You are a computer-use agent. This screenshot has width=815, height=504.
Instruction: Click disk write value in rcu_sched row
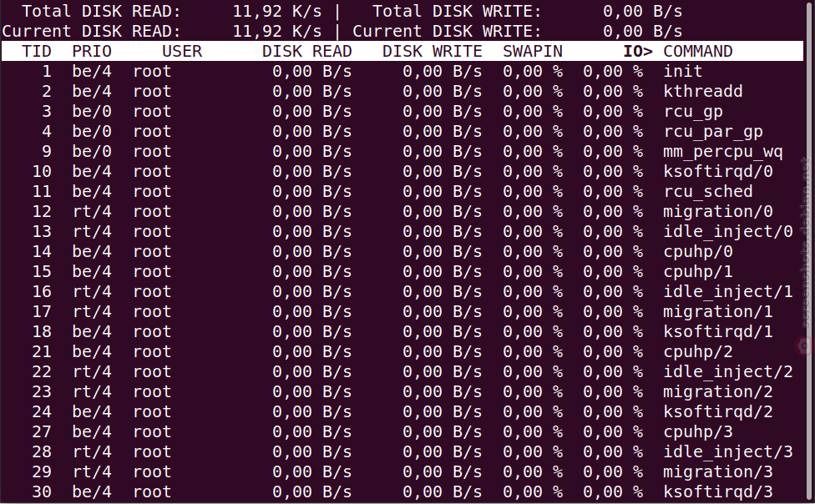coord(443,192)
